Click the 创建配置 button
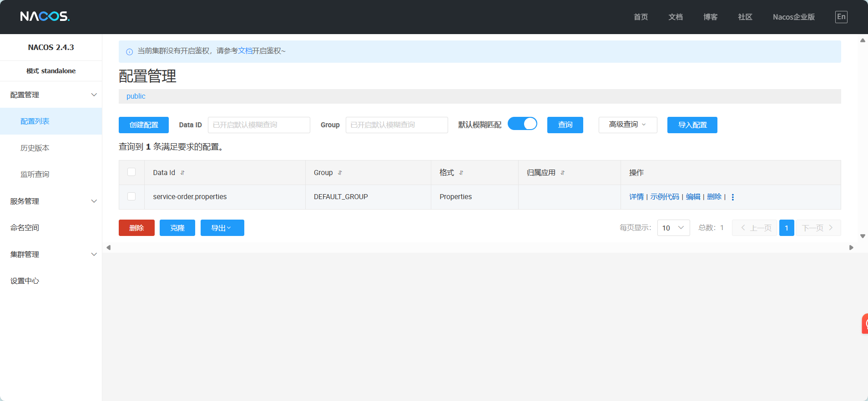 tap(143, 125)
